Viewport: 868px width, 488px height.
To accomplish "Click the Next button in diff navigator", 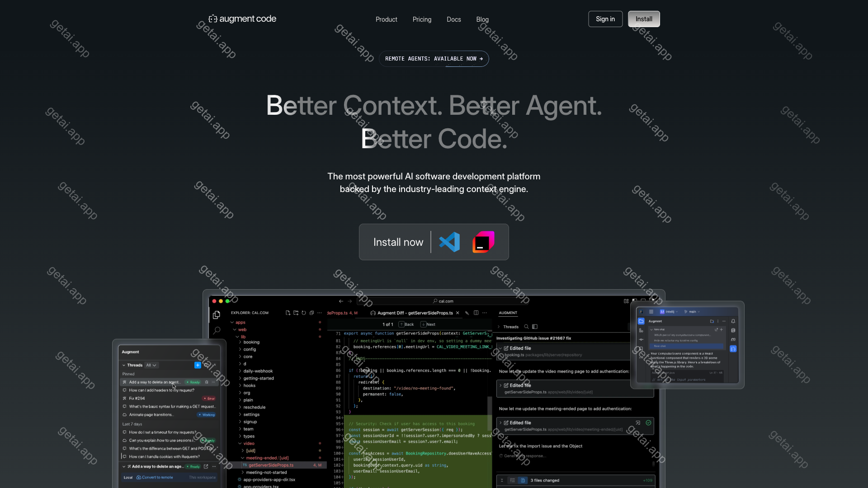I will pos(428,324).
